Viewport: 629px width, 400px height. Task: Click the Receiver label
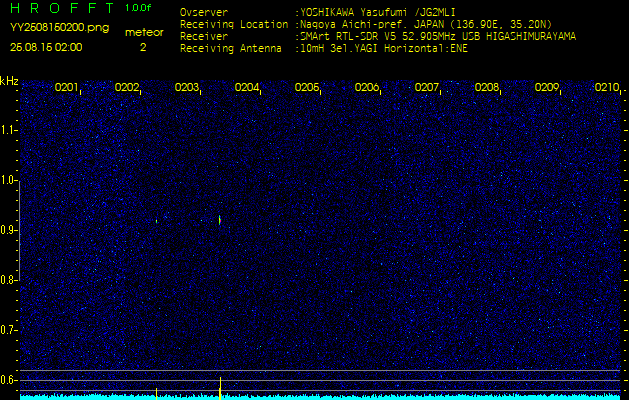click(204, 37)
